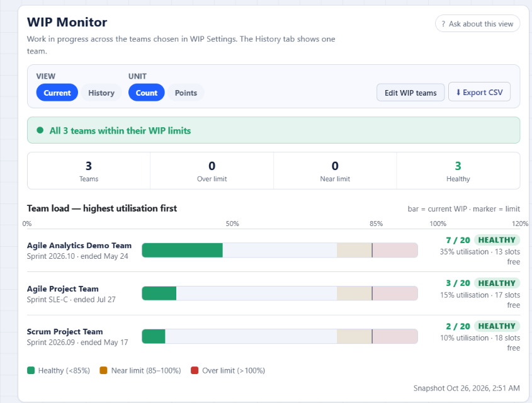Click the Healthy count card
The height and width of the screenshot is (403, 532).
click(x=458, y=171)
